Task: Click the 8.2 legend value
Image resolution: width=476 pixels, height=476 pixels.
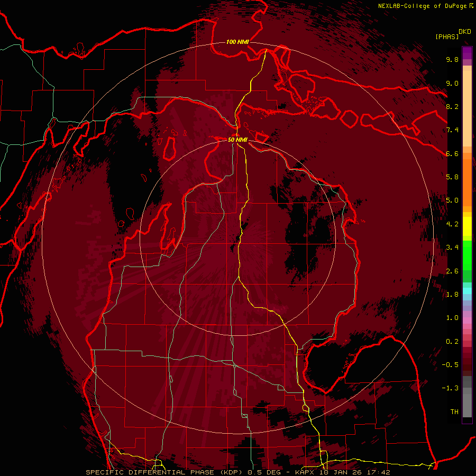Action: pyautogui.click(x=452, y=106)
